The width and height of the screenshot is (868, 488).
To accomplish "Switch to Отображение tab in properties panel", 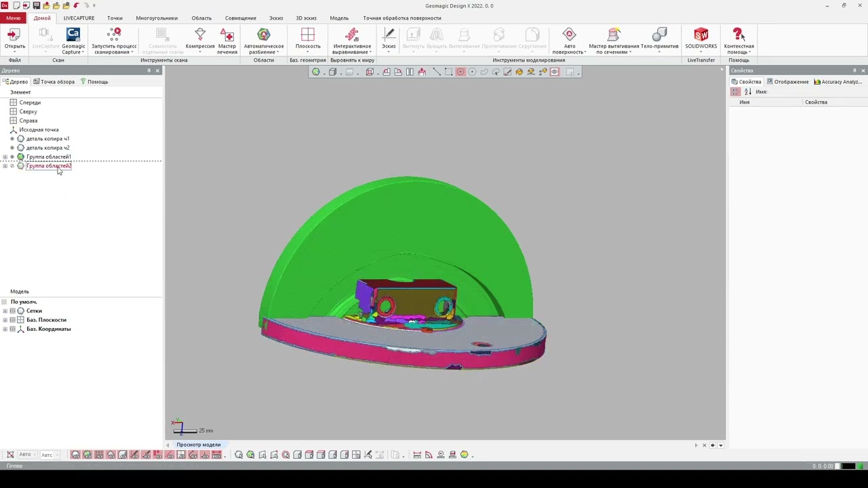I will pos(788,81).
